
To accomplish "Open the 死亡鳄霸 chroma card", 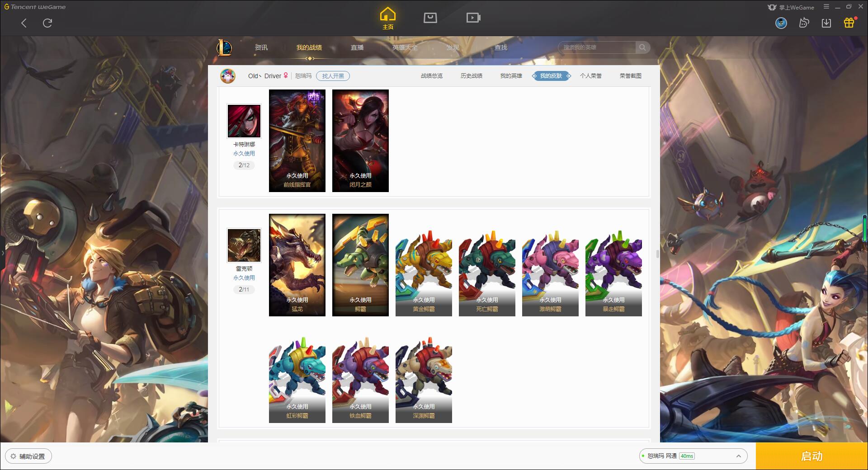I will point(487,273).
